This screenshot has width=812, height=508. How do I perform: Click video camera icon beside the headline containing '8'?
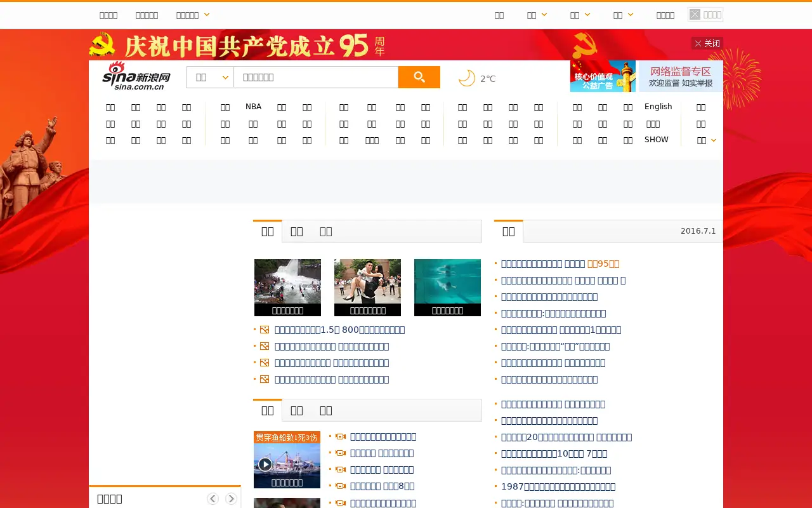tap(341, 486)
